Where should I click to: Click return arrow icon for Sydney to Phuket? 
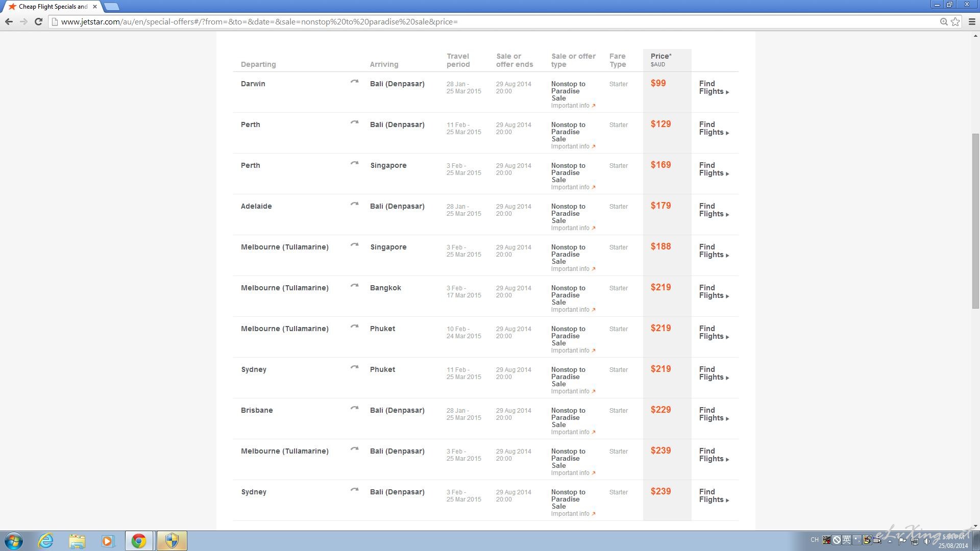(x=354, y=367)
